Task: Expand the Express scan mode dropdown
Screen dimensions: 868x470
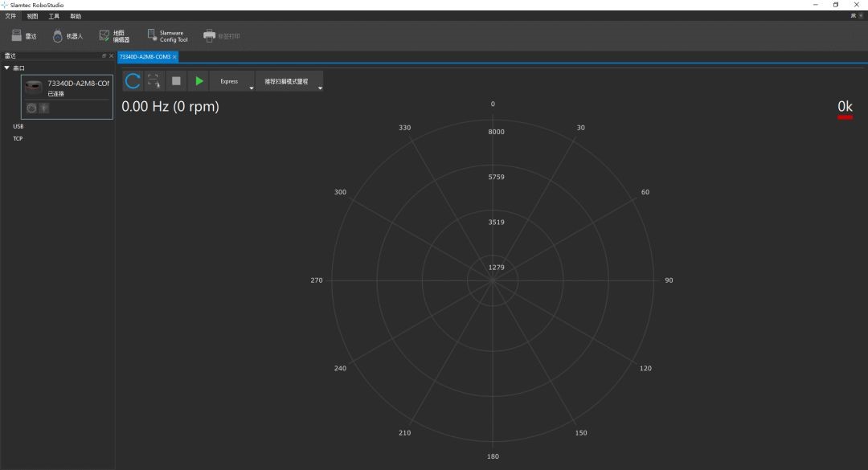Action: coord(251,87)
